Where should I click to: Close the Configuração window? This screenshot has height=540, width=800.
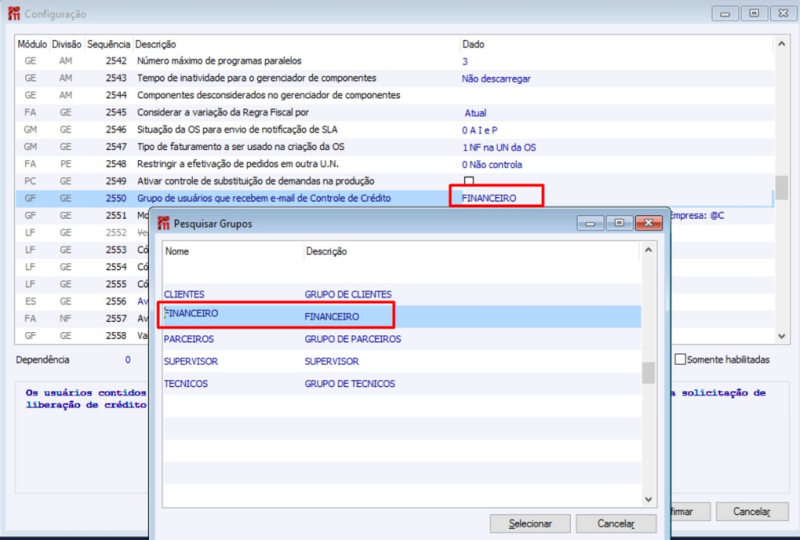[783, 13]
